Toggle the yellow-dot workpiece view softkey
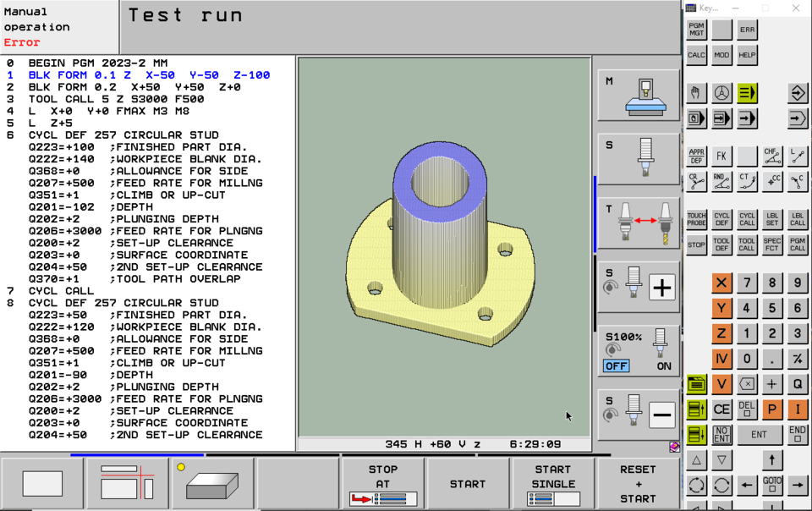This screenshot has height=511, width=812. pyautogui.click(x=211, y=482)
